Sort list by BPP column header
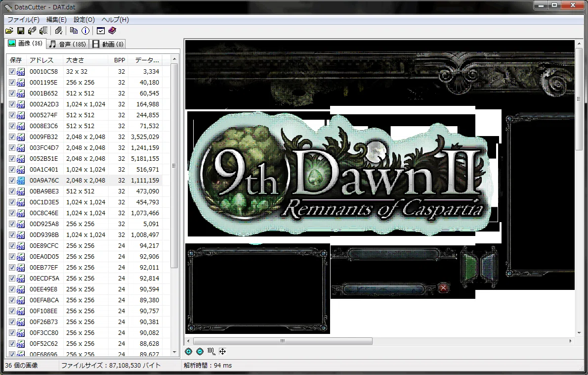588x375 pixels. coord(119,60)
